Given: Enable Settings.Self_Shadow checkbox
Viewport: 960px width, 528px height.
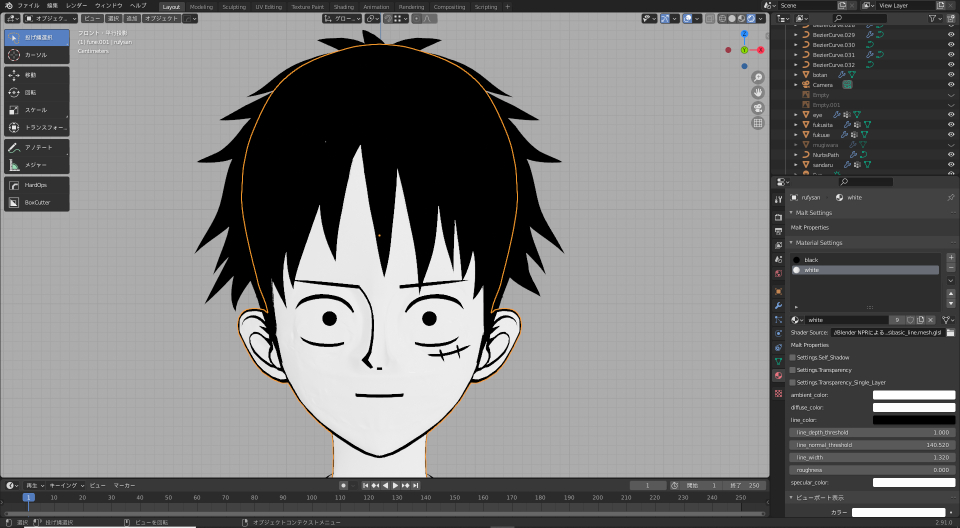Looking at the screenshot, I should (792, 357).
